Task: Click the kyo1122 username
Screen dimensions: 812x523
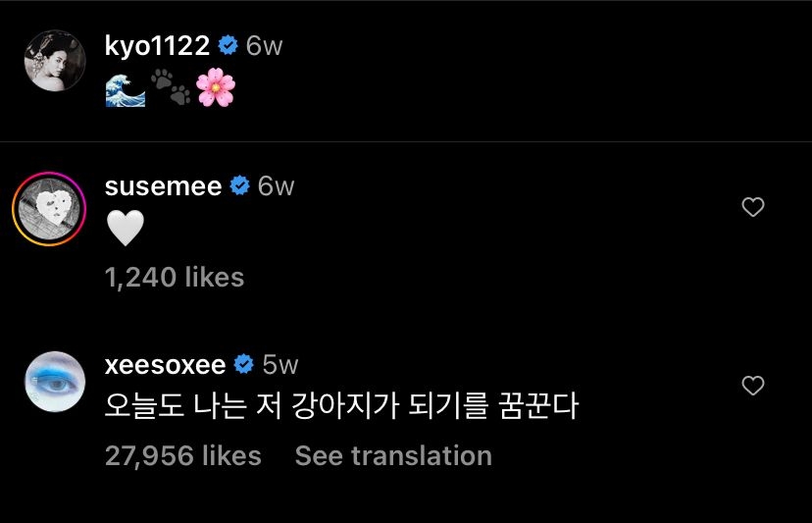Action: click(157, 46)
